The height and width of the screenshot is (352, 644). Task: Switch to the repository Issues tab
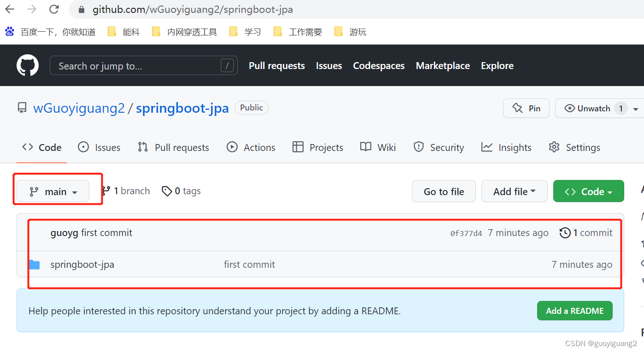(x=99, y=147)
